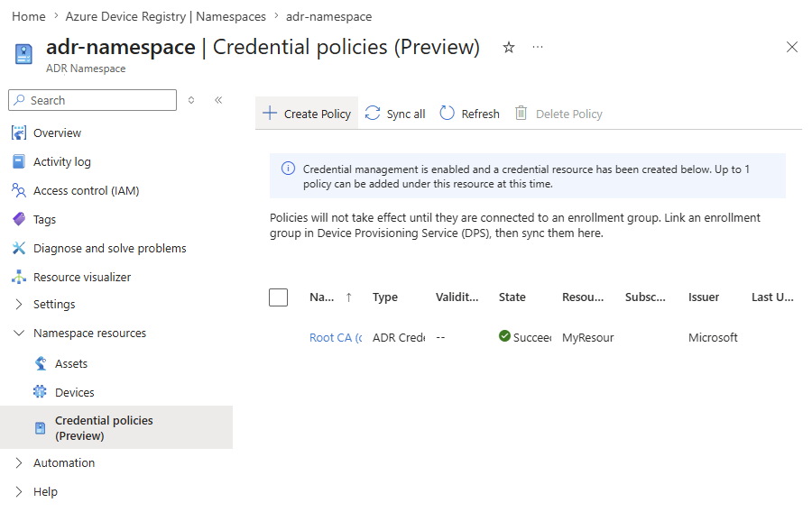Viewport: 812px width, 512px height.
Task: Click the Refresh button
Action: pyautogui.click(x=470, y=114)
